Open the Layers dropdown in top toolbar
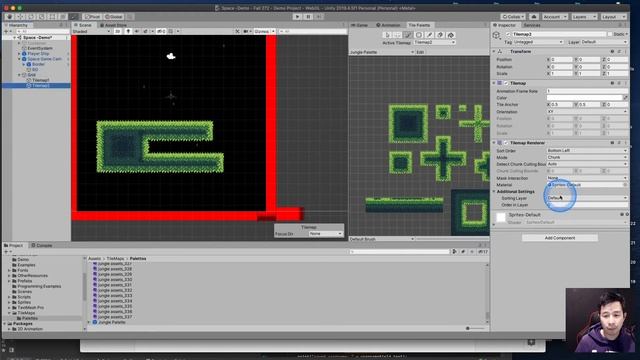The height and width of the screenshot is (360, 640). (x=584, y=17)
